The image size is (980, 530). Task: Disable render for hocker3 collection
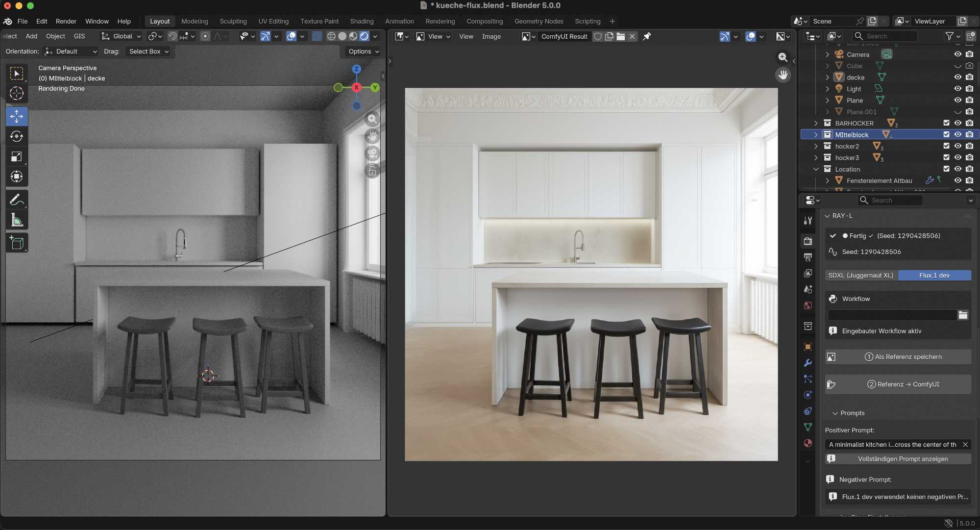point(969,157)
